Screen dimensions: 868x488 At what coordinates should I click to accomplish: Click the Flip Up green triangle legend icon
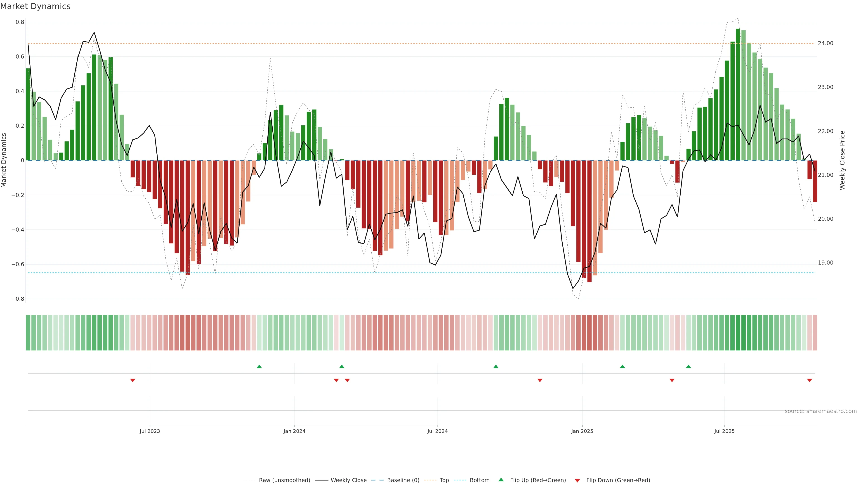[x=501, y=480]
